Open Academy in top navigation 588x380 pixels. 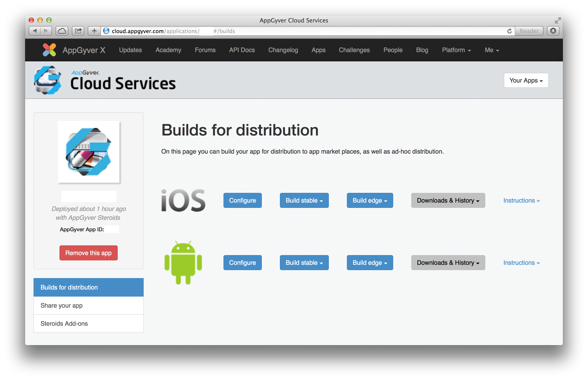168,50
